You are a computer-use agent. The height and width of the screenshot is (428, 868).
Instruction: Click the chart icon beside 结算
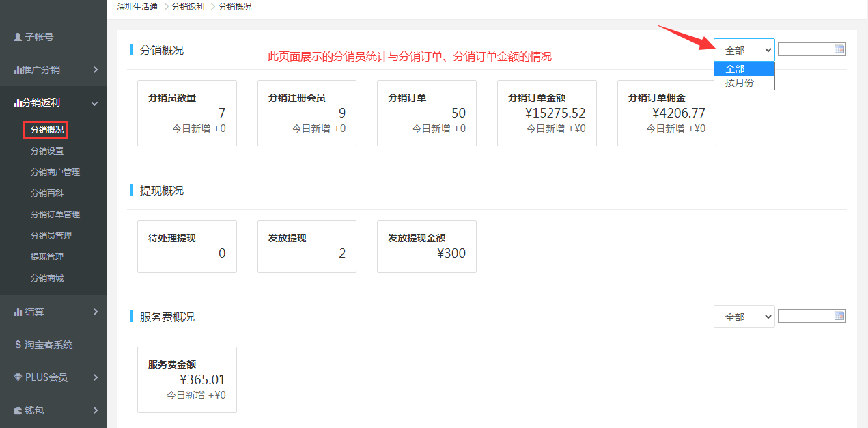[x=18, y=312]
